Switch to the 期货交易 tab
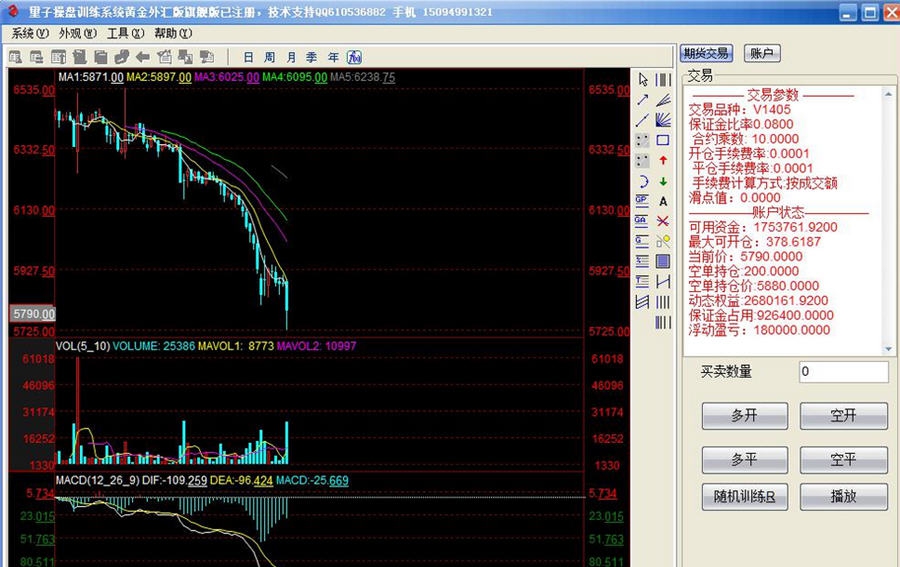900x567 pixels. click(x=705, y=53)
